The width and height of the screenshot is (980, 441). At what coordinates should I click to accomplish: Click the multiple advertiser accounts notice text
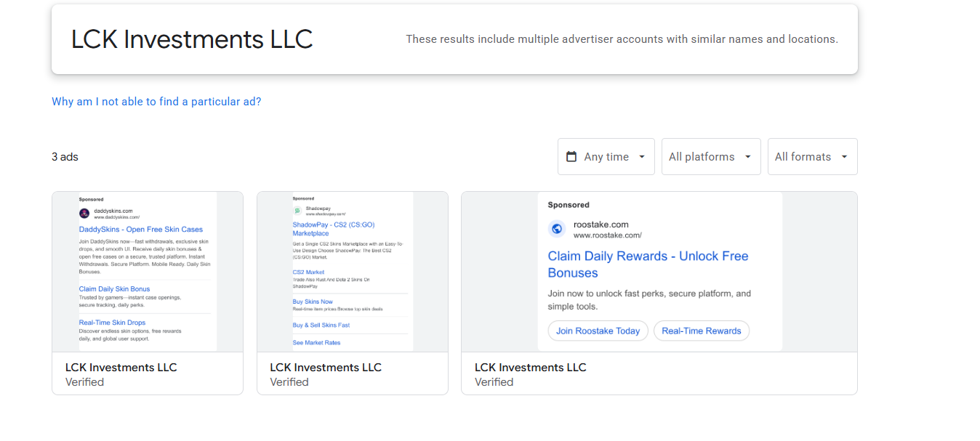(x=622, y=39)
